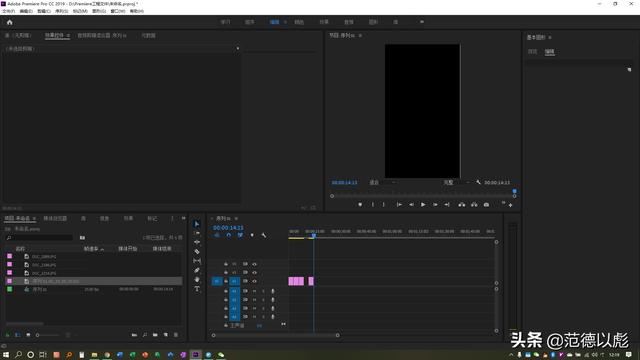
Task: Toggle Linked Selection in timeline
Action: [x=240, y=235]
